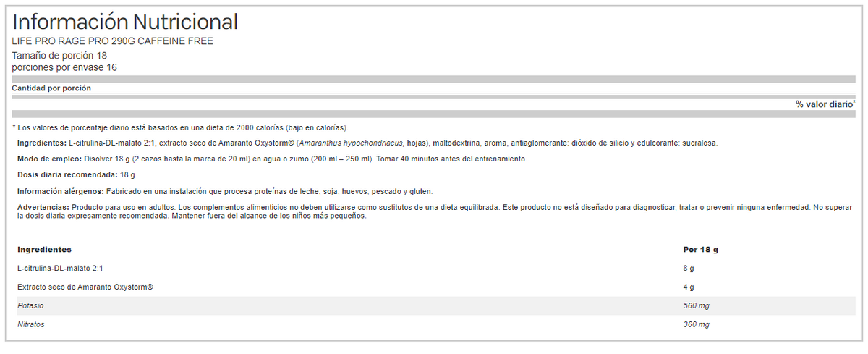Viewport: 868px width, 354px height.
Task: Select the Extracto seco de Amaranto Oxystorm row
Action: tap(434, 287)
